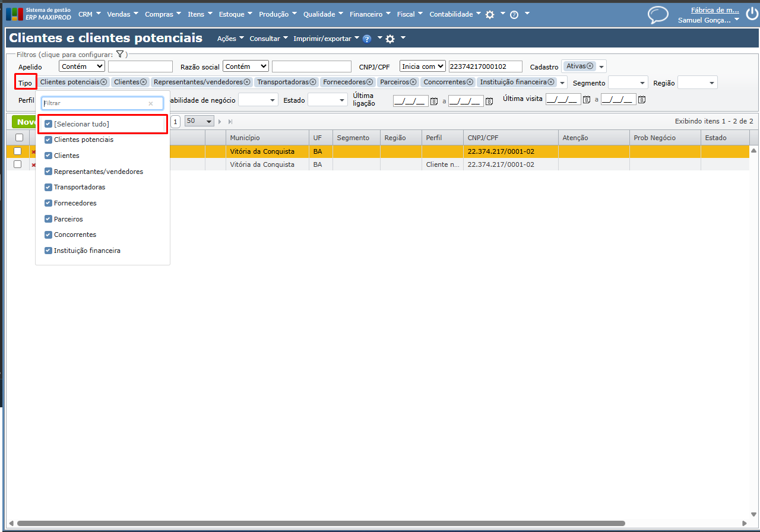Screen dimensions: 760x532
Task: Click the Apelido text input
Action: coord(140,66)
